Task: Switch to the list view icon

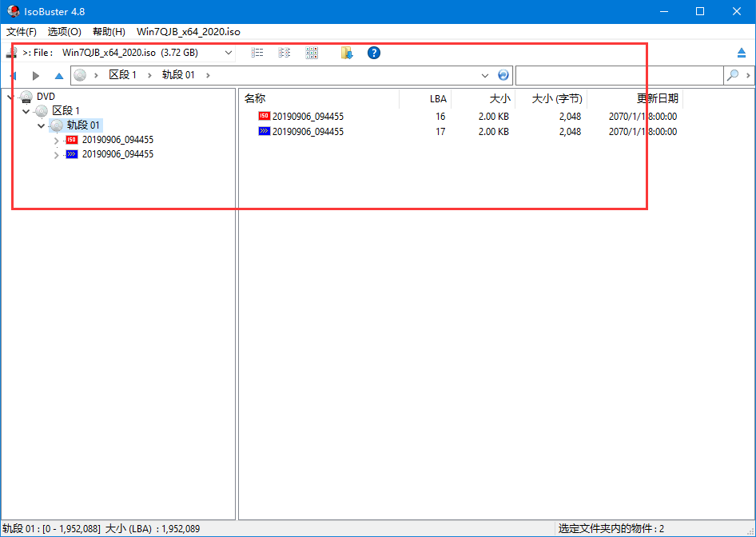Action: (257, 53)
